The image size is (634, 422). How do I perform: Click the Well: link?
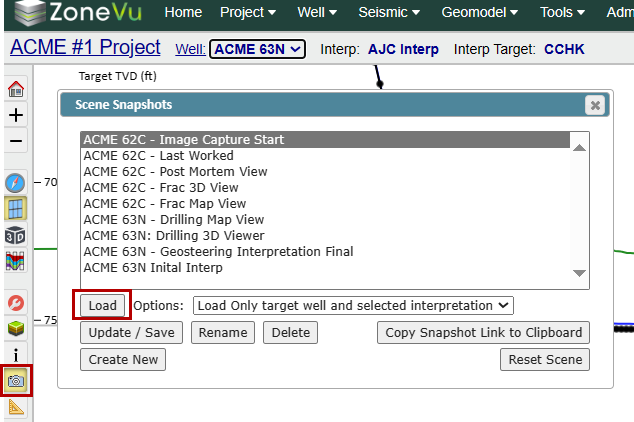click(x=190, y=50)
